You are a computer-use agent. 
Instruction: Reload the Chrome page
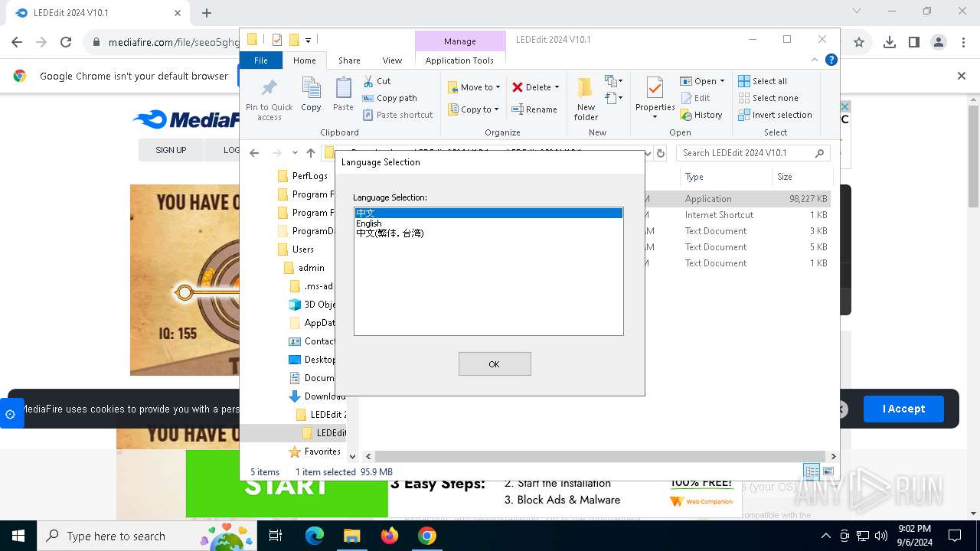pyautogui.click(x=66, y=43)
